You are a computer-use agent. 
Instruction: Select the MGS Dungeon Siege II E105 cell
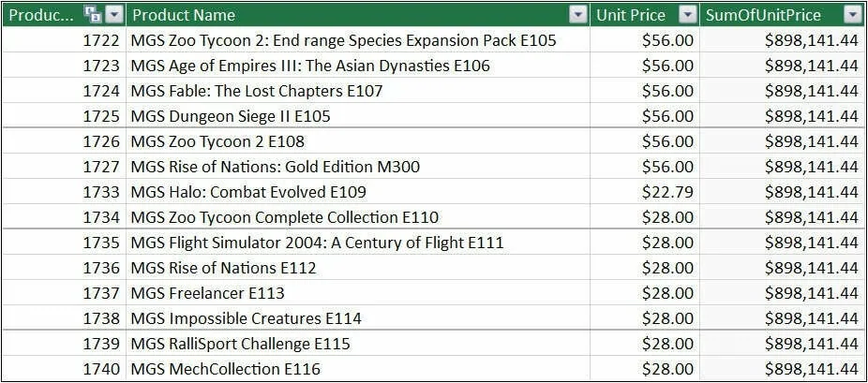230,116
